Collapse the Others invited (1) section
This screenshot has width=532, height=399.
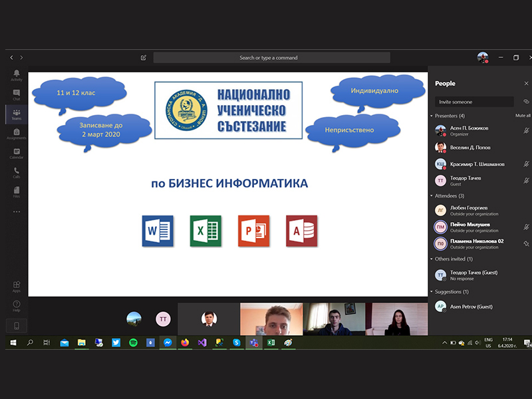tap(432, 259)
